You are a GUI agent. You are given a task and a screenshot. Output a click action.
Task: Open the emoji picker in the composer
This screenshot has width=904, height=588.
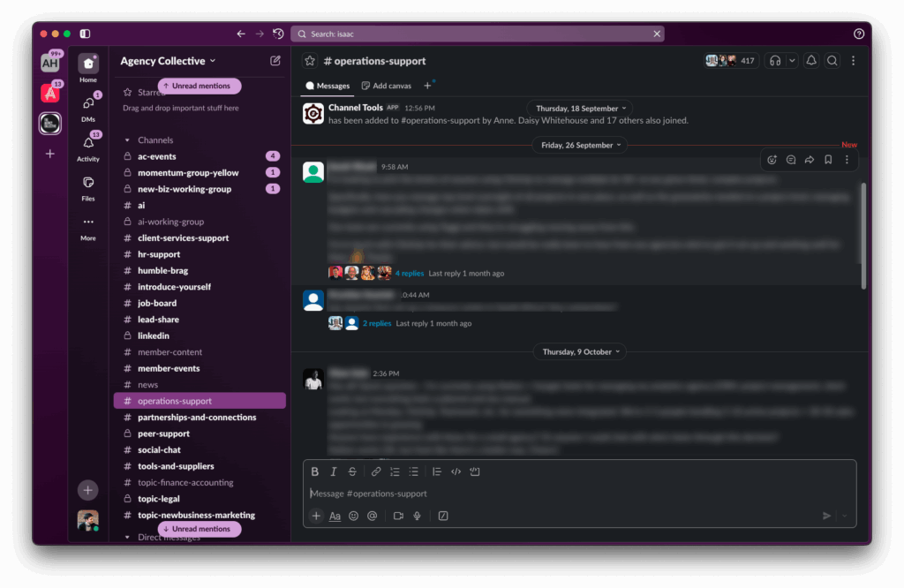pos(353,516)
